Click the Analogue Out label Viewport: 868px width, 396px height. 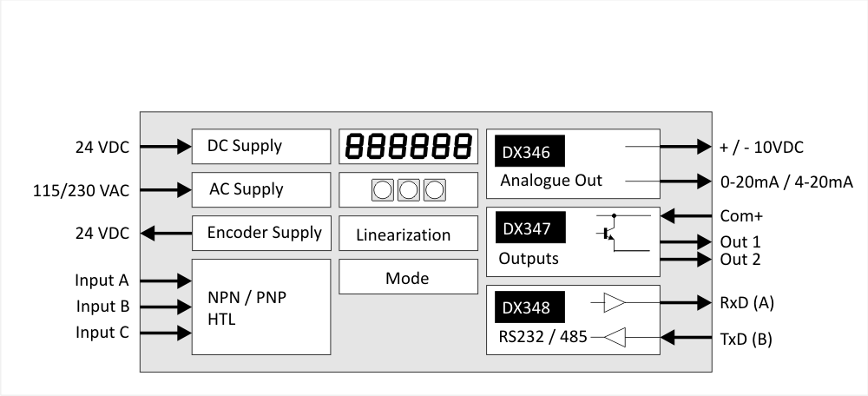(x=551, y=181)
